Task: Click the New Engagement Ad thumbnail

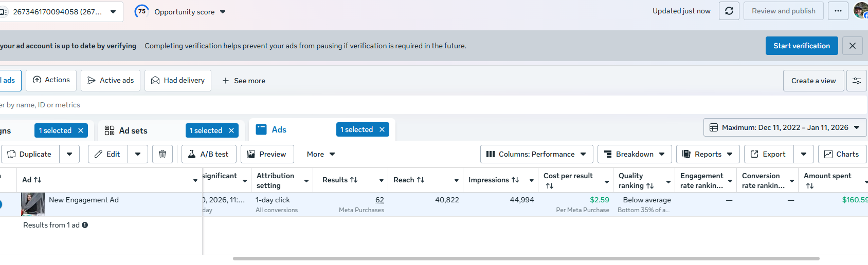Action: pos(32,204)
